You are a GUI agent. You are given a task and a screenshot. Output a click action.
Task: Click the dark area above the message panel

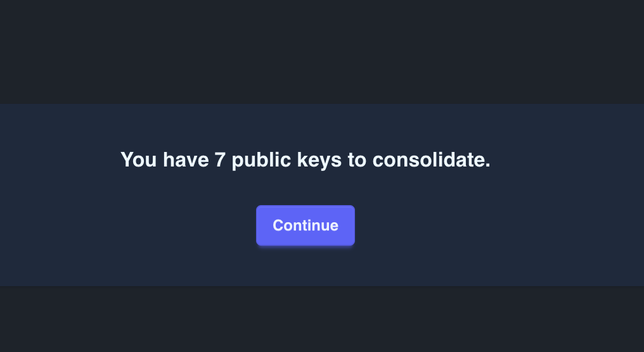click(x=322, y=51)
